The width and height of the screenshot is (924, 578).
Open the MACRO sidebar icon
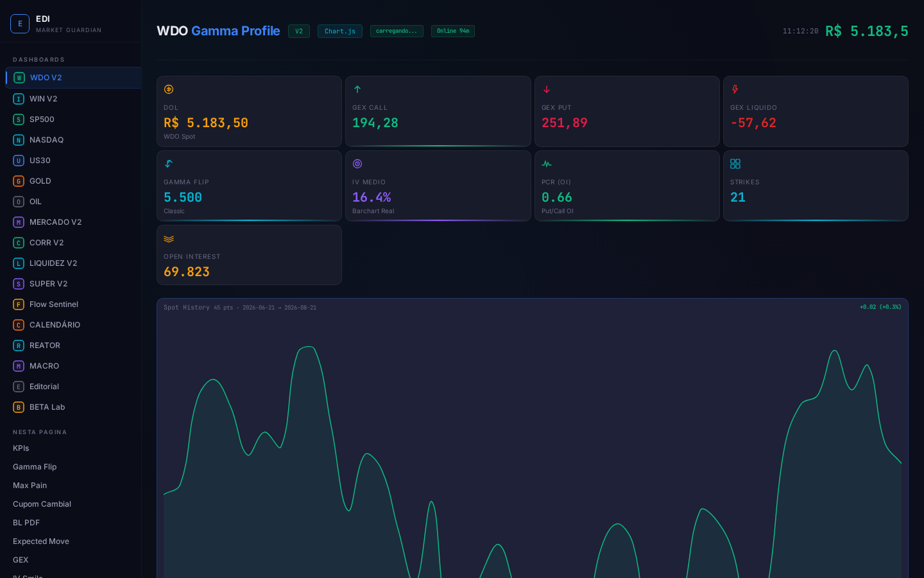coord(19,366)
